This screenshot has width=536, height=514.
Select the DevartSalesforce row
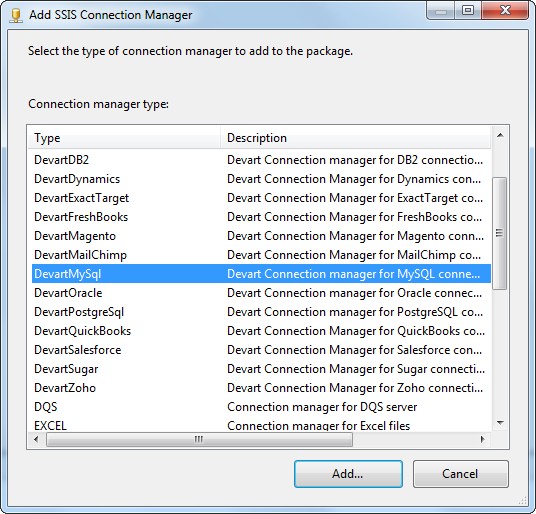[x=261, y=350]
